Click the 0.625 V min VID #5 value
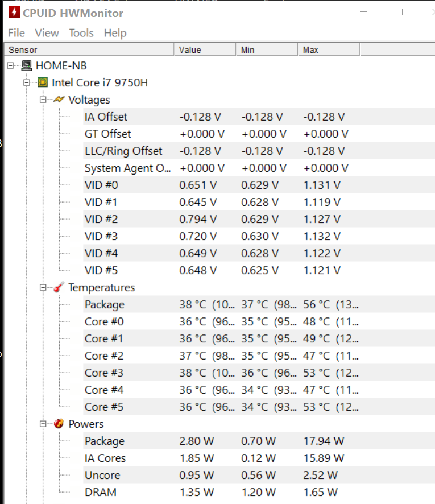Viewport: 435px width, 504px height. [x=260, y=270]
